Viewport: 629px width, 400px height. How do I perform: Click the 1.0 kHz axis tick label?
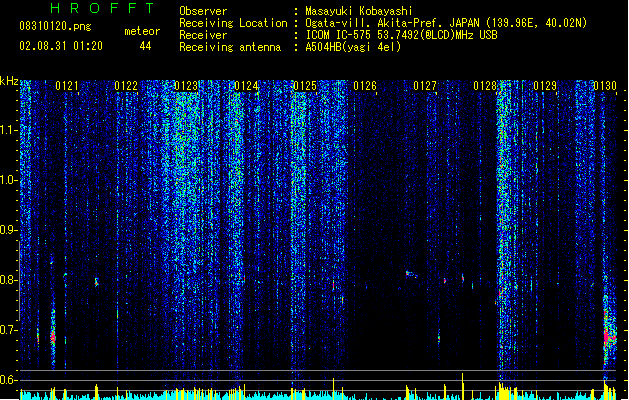[9, 180]
